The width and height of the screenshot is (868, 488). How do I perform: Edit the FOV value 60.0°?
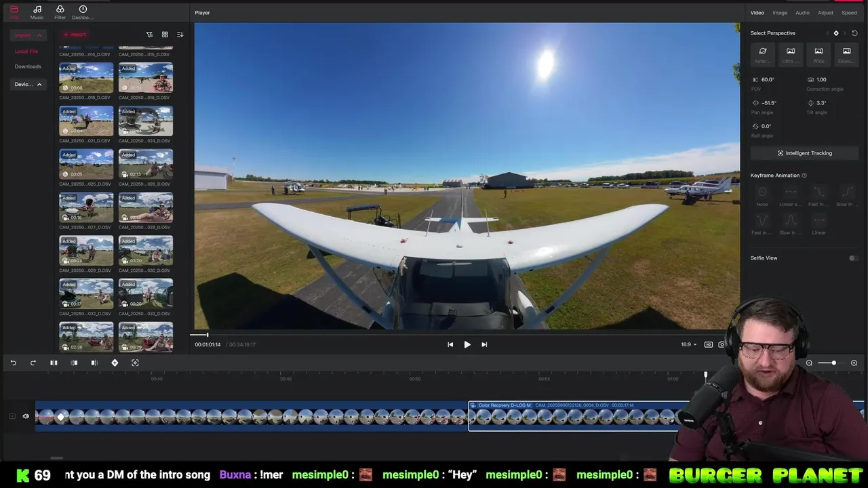tap(768, 80)
